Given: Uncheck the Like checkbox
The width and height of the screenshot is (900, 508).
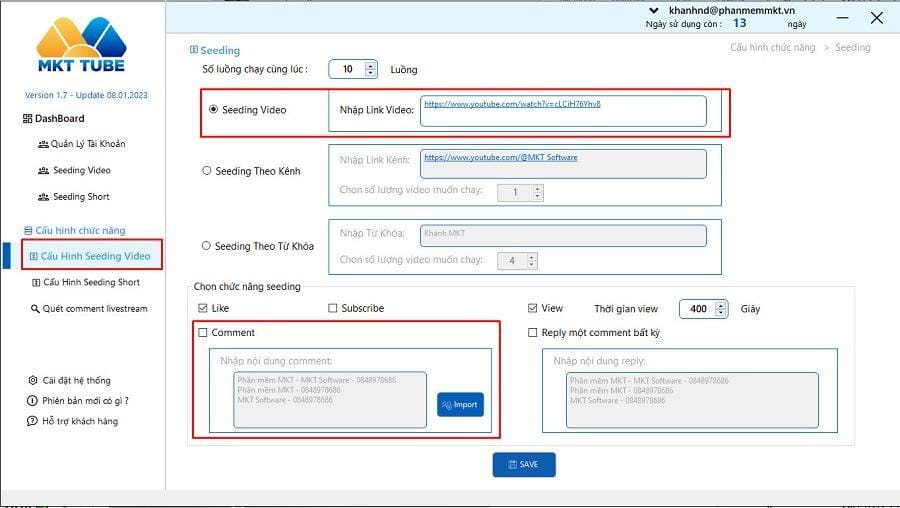Looking at the screenshot, I should point(203,308).
